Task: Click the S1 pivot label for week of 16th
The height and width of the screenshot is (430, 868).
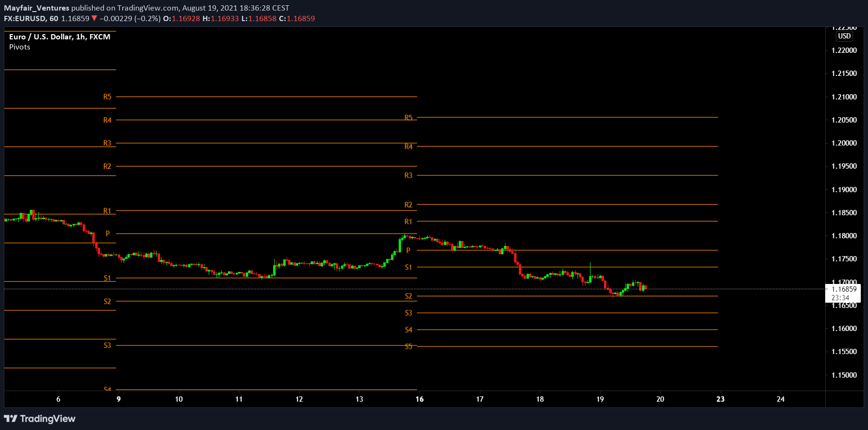Action: pos(408,267)
